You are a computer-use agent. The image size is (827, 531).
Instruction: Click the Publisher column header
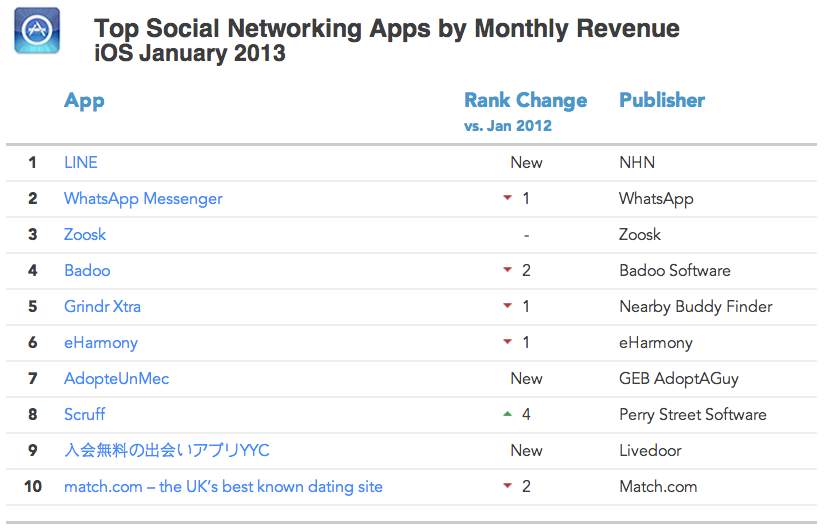[662, 101]
